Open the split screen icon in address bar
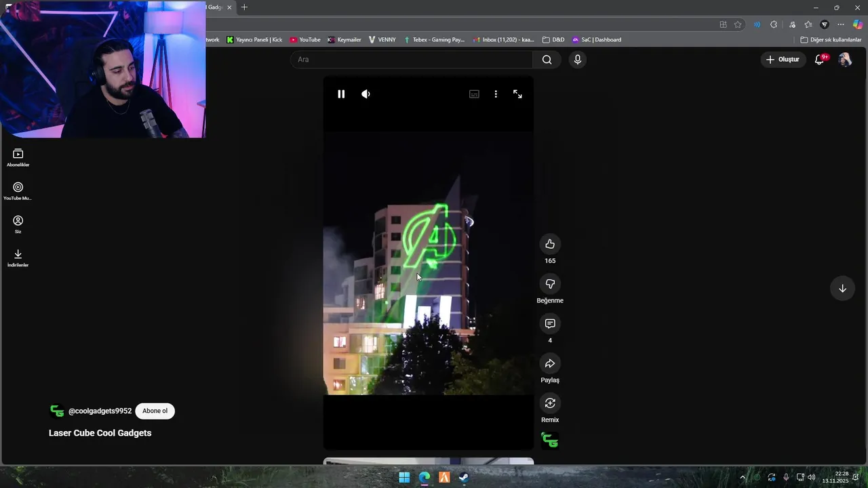 (x=723, y=24)
